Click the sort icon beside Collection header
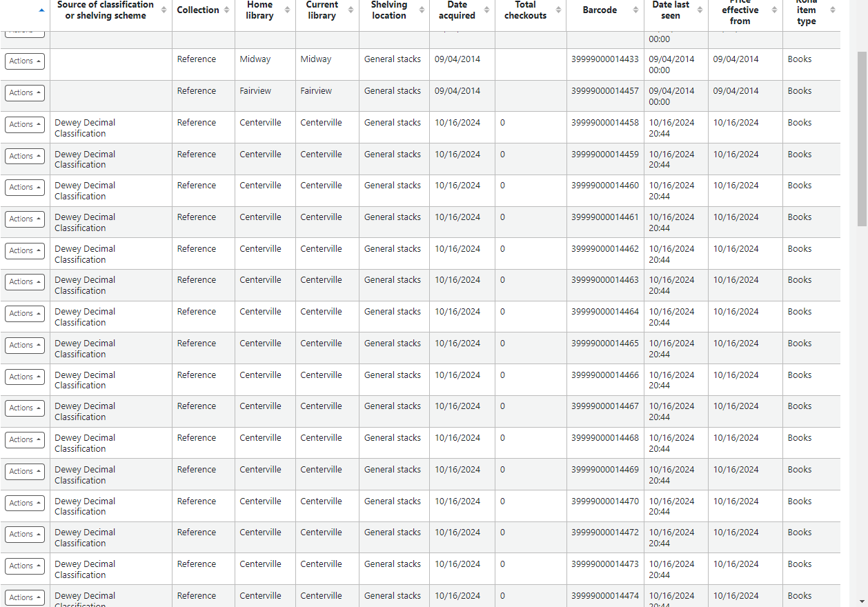 click(x=227, y=10)
